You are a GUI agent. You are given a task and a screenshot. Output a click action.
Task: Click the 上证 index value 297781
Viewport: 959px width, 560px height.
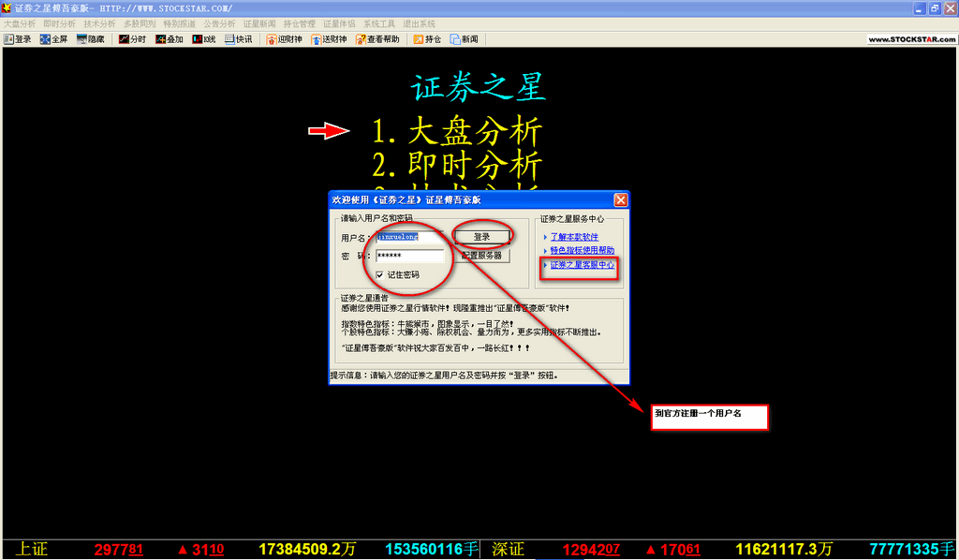[x=119, y=550]
